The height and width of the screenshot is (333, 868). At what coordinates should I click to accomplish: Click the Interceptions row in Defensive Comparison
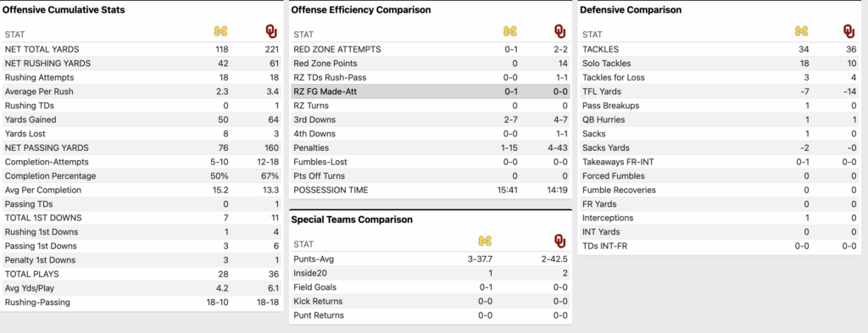point(720,218)
